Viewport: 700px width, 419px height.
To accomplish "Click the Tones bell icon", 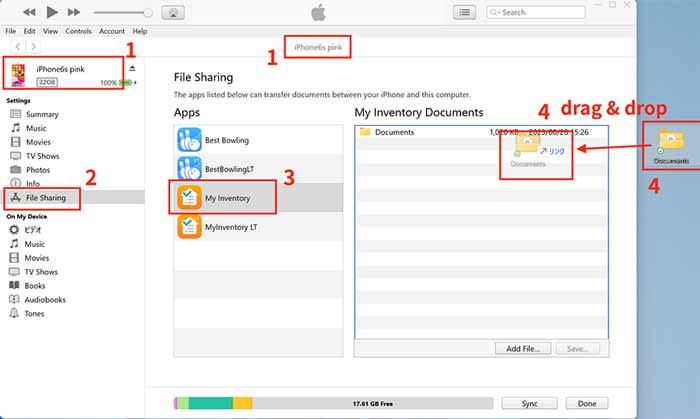I will point(14,313).
